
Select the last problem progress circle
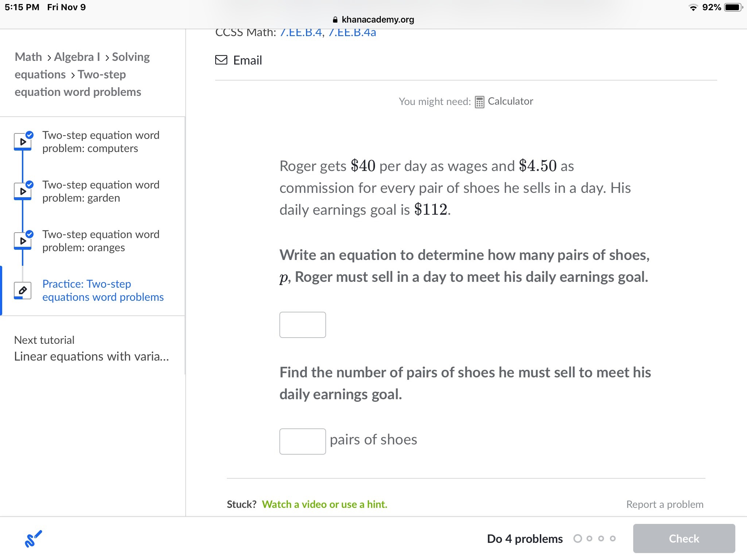(x=613, y=538)
